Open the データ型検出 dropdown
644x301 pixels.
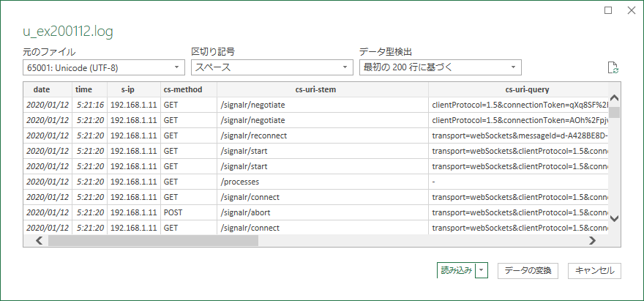441,68
